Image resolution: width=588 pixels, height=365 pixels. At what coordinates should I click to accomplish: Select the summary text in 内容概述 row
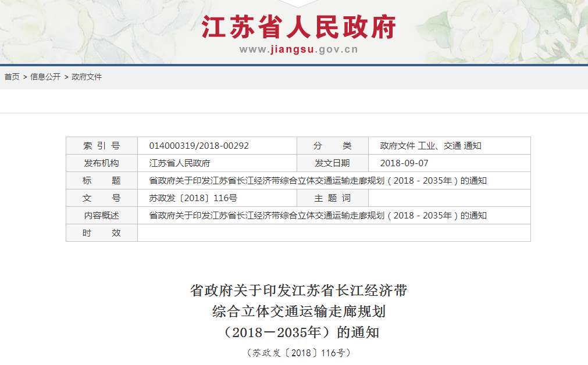click(x=318, y=216)
